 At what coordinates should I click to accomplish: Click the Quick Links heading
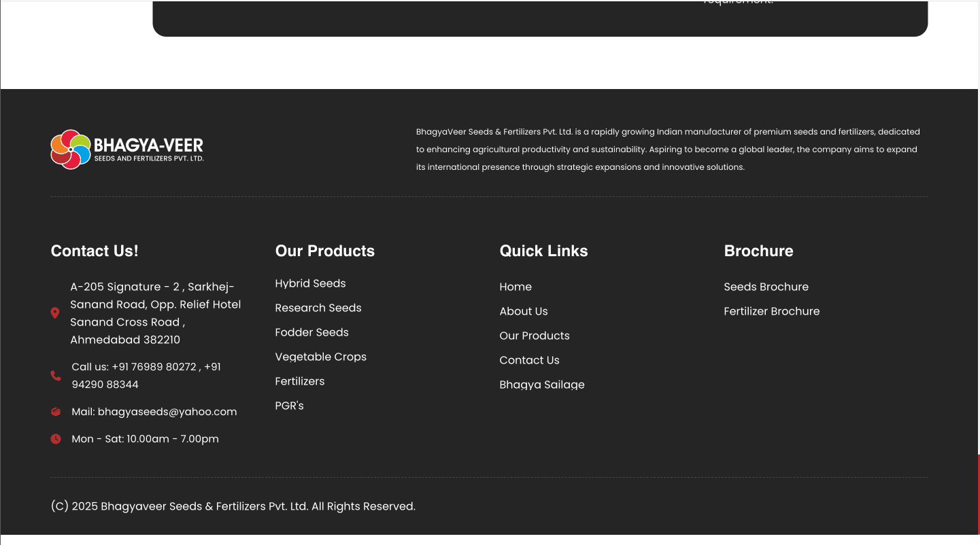point(544,251)
